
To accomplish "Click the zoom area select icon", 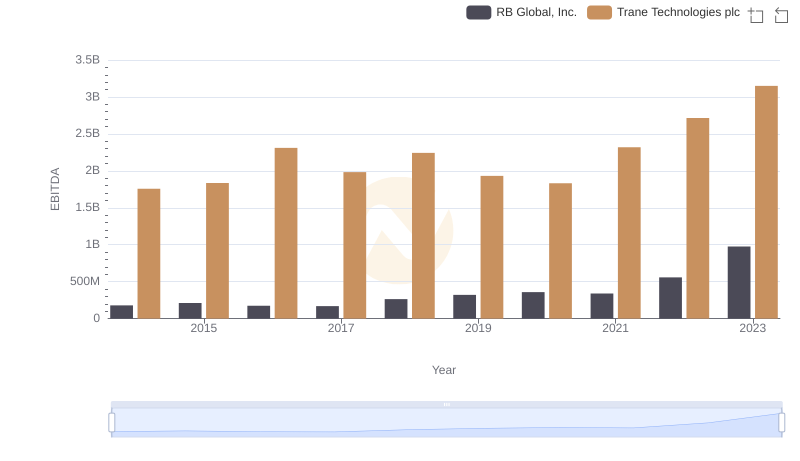I will pos(756,15).
